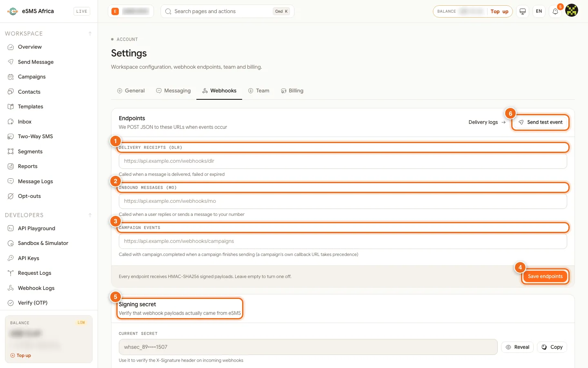Click Save endpoints button
588x368 pixels.
[545, 276]
